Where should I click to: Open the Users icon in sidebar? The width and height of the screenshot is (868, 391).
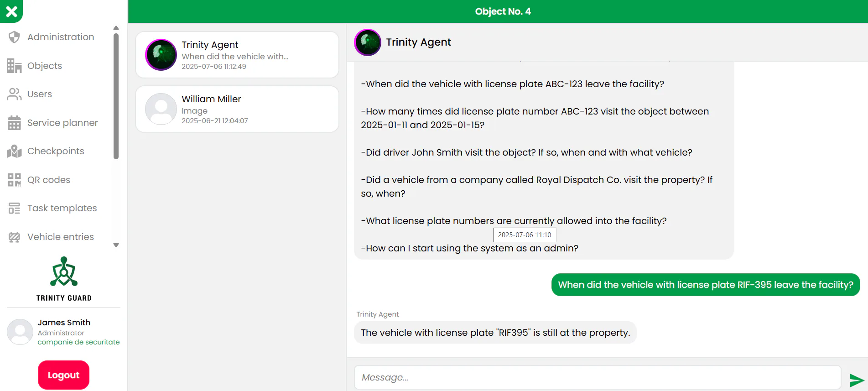[14, 94]
